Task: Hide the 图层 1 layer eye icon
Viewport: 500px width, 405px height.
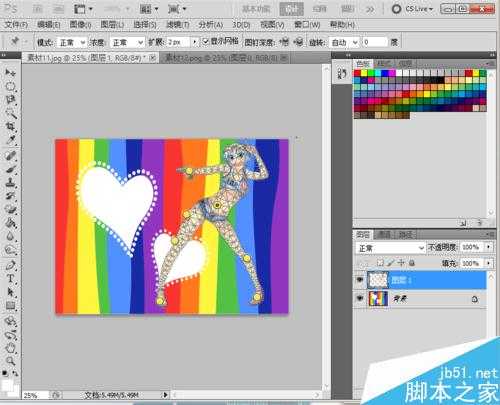Action: (359, 280)
